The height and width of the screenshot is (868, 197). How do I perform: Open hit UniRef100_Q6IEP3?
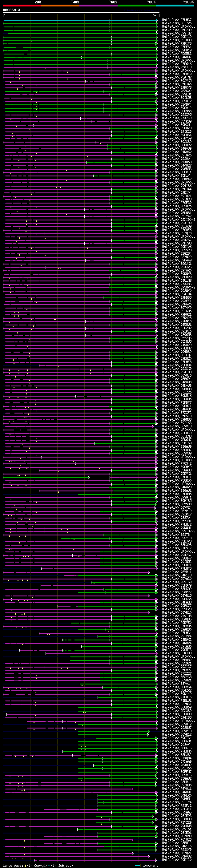click(176, 816)
